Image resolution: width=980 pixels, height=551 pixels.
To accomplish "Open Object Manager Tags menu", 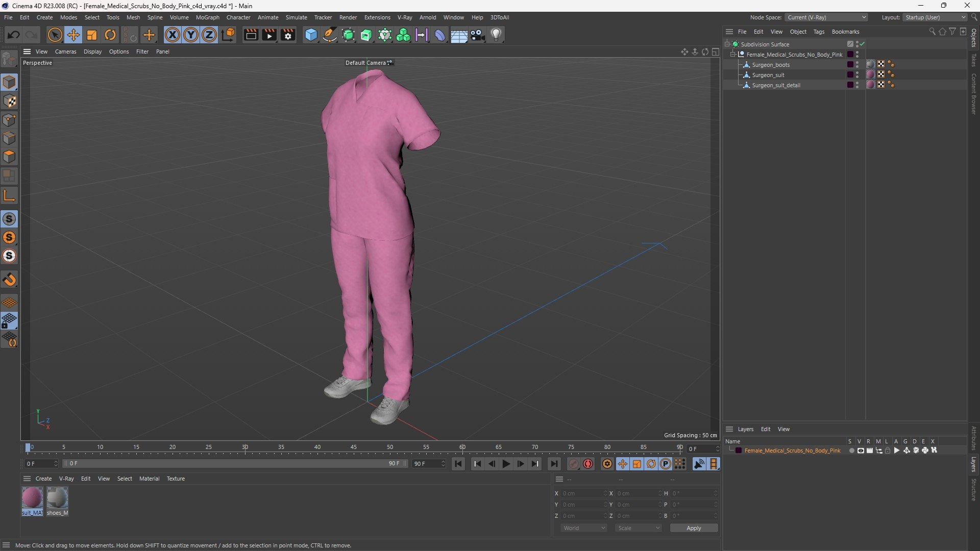I will click(819, 32).
